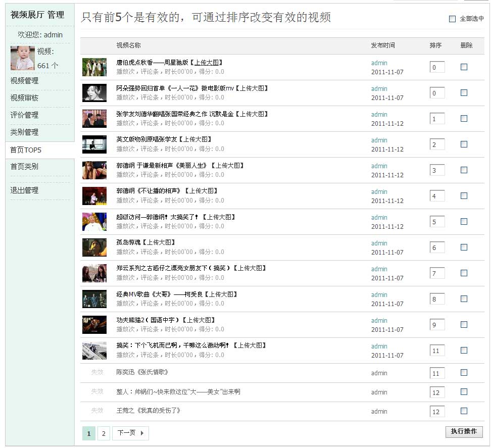Click title 王菀之《我真的受伤了》
The width and height of the screenshot is (491, 448).
click(149, 411)
